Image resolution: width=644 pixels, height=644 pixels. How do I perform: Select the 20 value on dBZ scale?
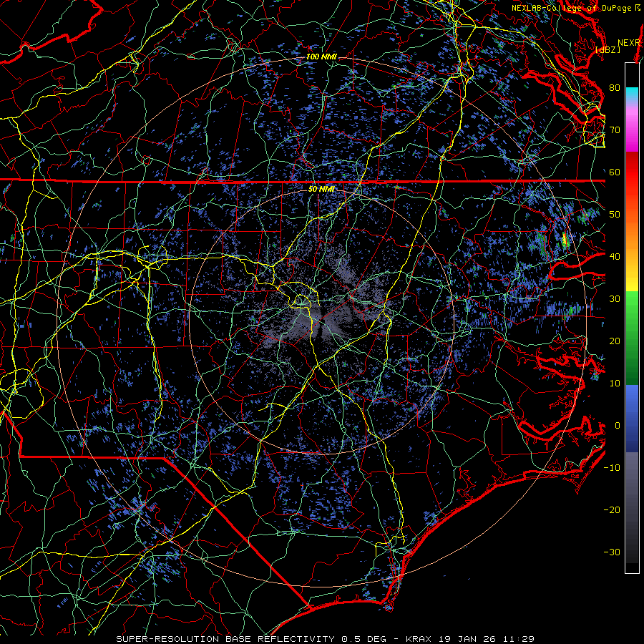coord(615,341)
